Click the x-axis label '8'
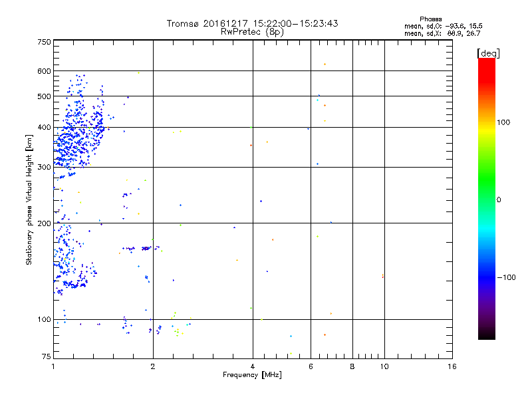Viewport: 532px width, 399px height. tap(352, 366)
